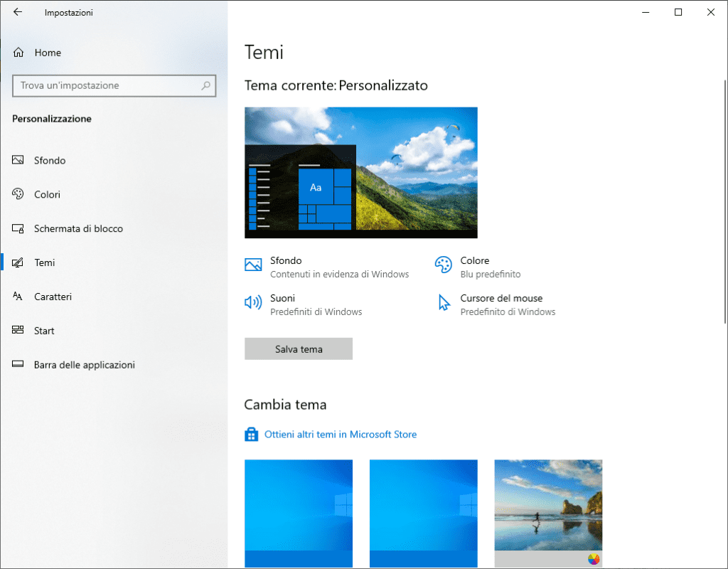Click the Cursore del mouse pointer icon
This screenshot has width=728, height=569.
tap(444, 303)
